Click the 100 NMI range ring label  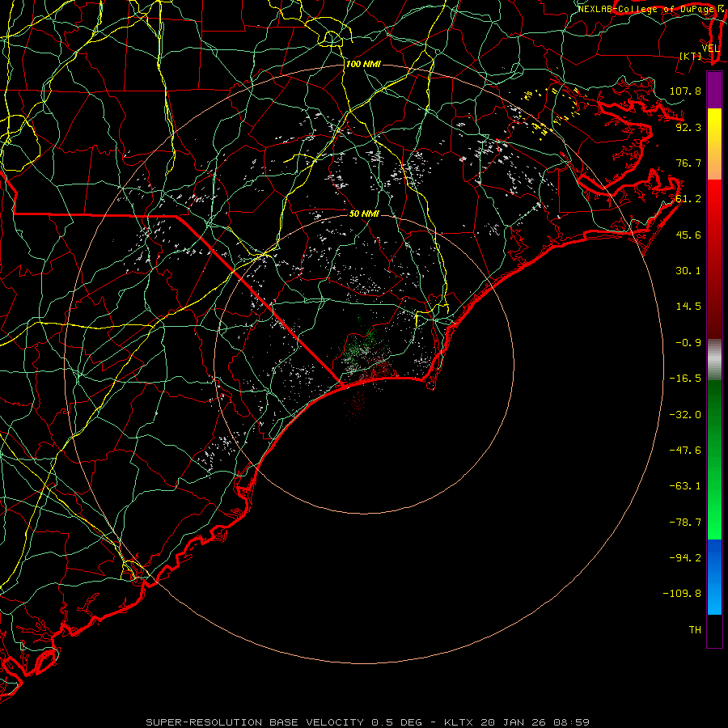pyautogui.click(x=363, y=64)
